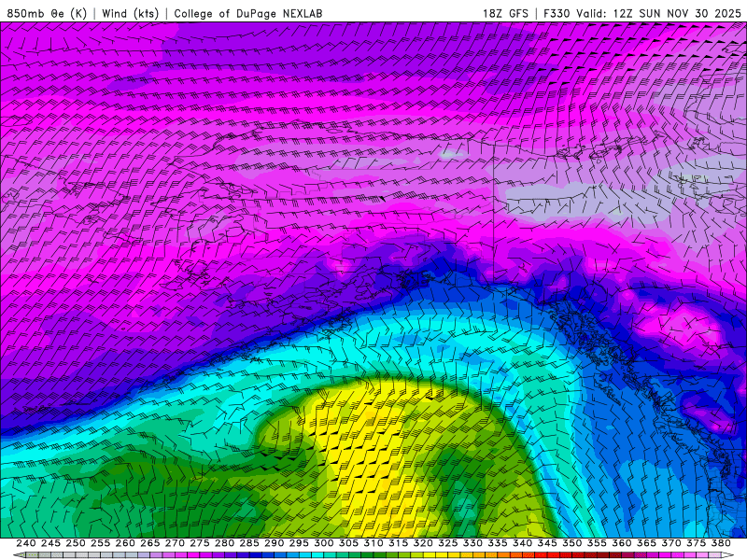
Task: Select the 340 colorbar value
Action: pyautogui.click(x=522, y=543)
